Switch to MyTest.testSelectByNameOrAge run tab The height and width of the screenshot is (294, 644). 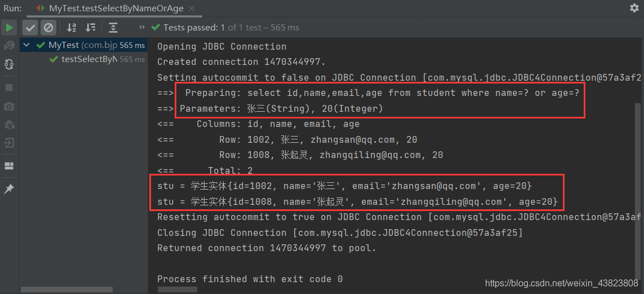pos(107,8)
